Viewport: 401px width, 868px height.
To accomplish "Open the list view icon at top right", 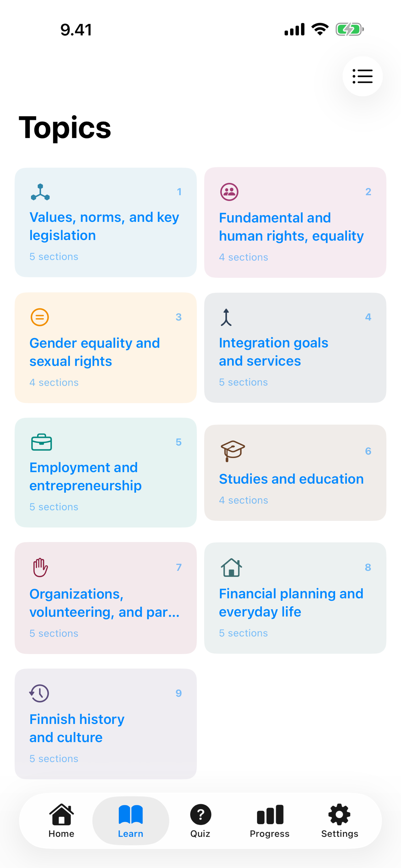I will [362, 77].
